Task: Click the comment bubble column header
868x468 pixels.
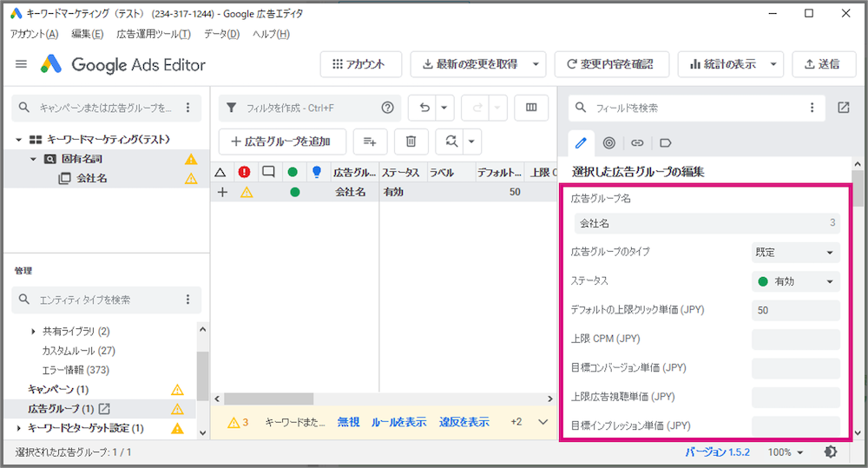Action: coord(268,172)
